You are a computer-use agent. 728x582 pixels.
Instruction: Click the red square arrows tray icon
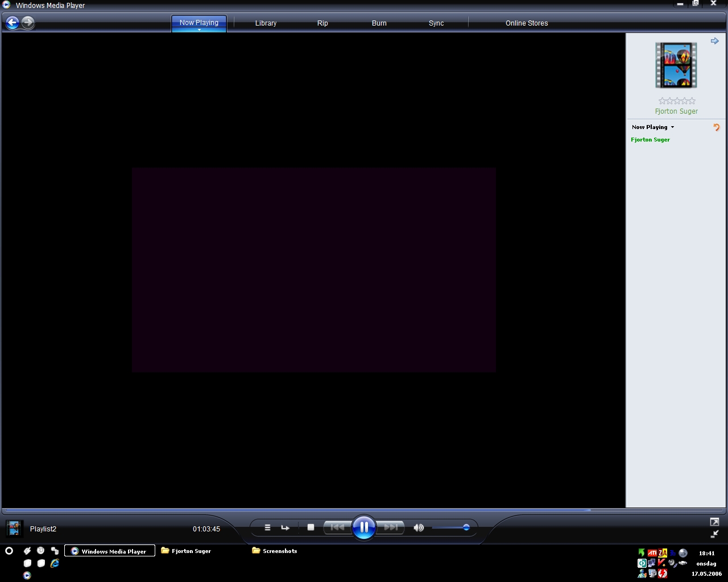(663, 573)
